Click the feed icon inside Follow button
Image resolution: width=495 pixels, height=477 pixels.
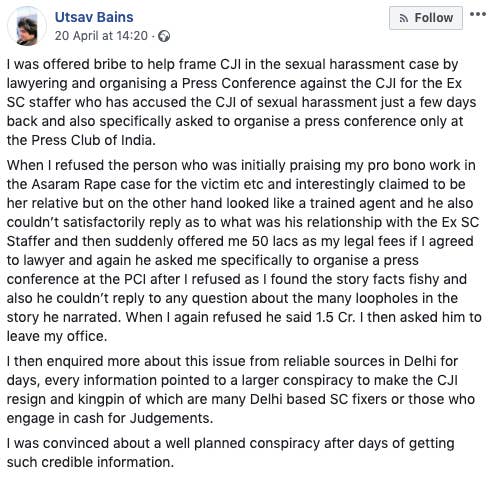(404, 18)
